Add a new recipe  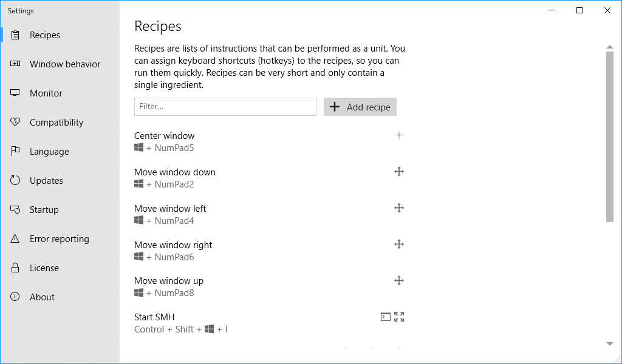tap(360, 107)
